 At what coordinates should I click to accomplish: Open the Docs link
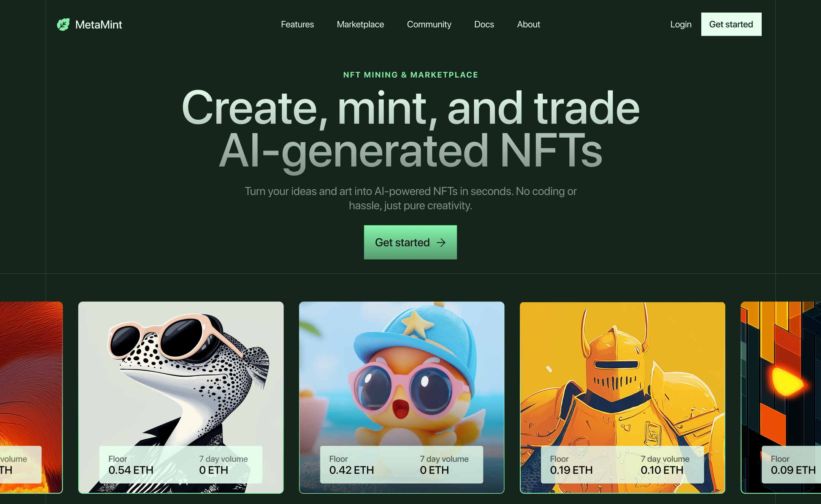click(x=484, y=24)
